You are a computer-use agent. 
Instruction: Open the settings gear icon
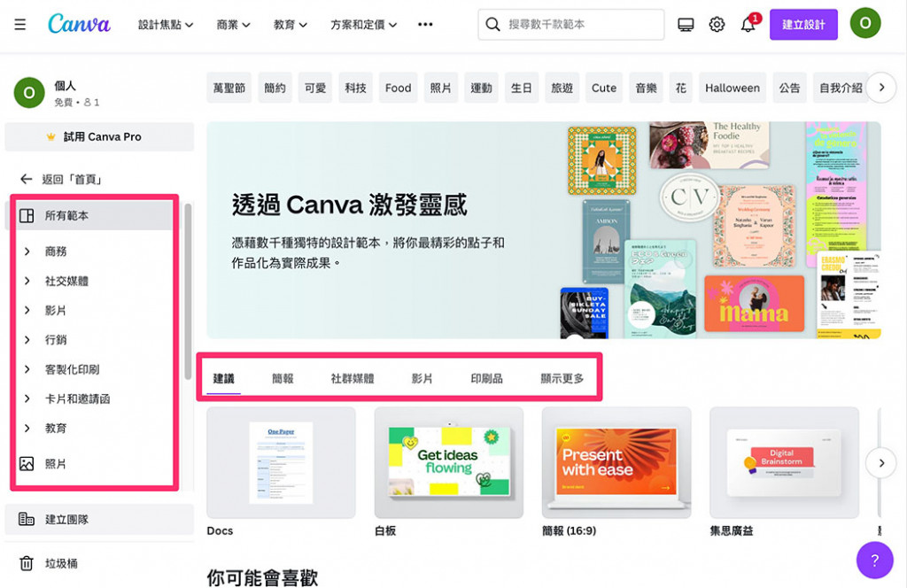coord(717,24)
